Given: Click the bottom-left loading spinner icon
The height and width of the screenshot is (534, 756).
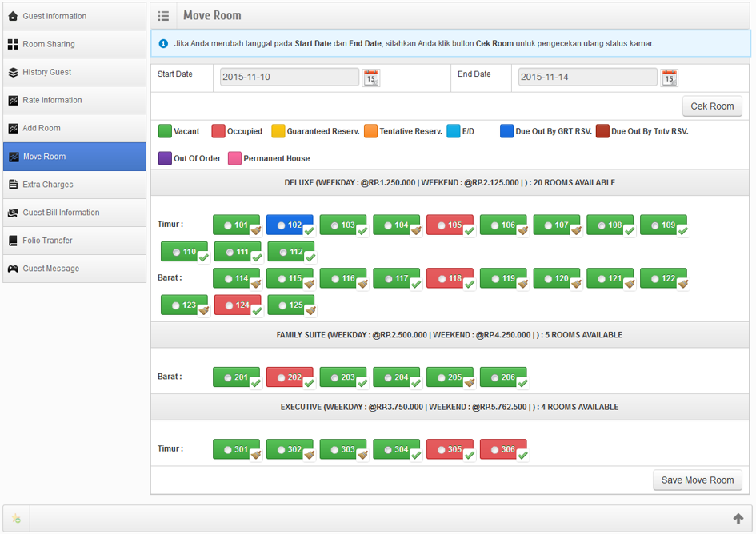Looking at the screenshot, I should click(16, 519).
